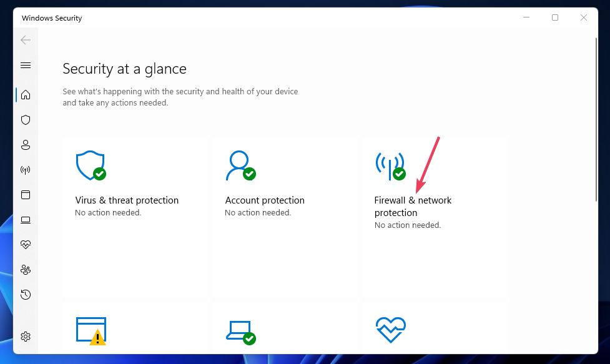Screen dimensions: 610x364
Task: Select the sidebar wireless icon for Firewall & network protection
Action: (25, 169)
